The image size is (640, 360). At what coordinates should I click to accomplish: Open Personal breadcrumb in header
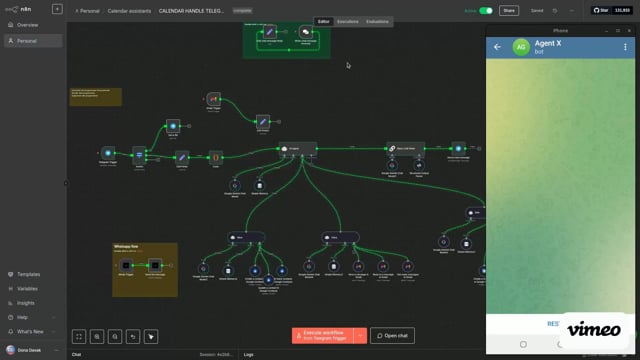pyautogui.click(x=87, y=11)
